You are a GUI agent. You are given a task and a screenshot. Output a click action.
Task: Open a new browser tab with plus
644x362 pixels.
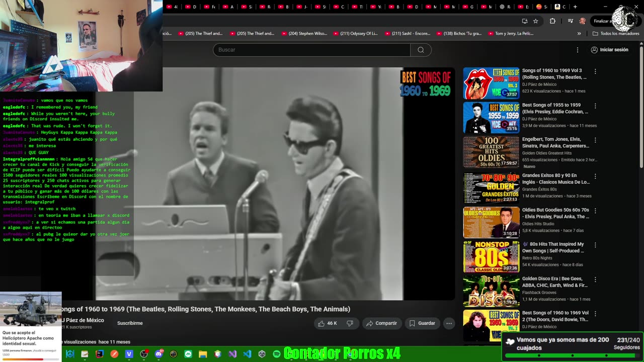[x=575, y=7]
